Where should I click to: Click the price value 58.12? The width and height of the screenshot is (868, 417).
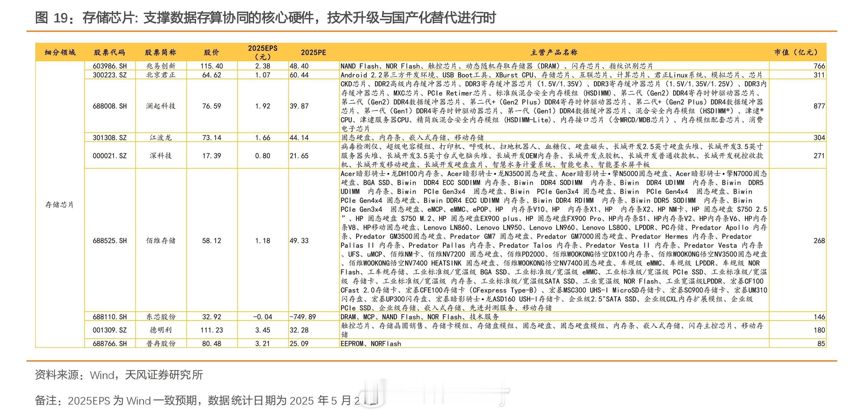pyautogui.click(x=212, y=241)
